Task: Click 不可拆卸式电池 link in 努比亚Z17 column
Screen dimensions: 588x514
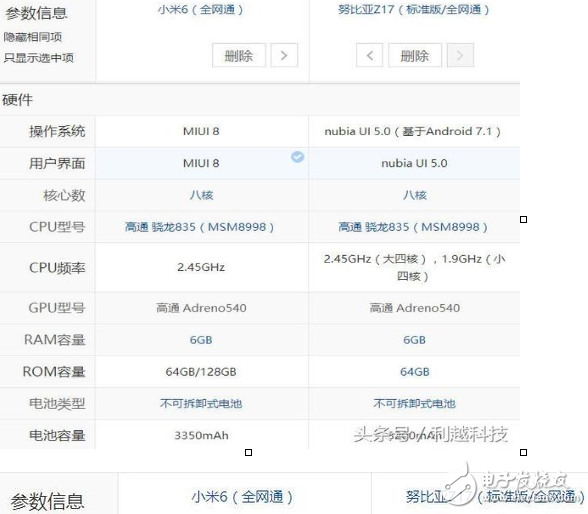Action: point(414,403)
